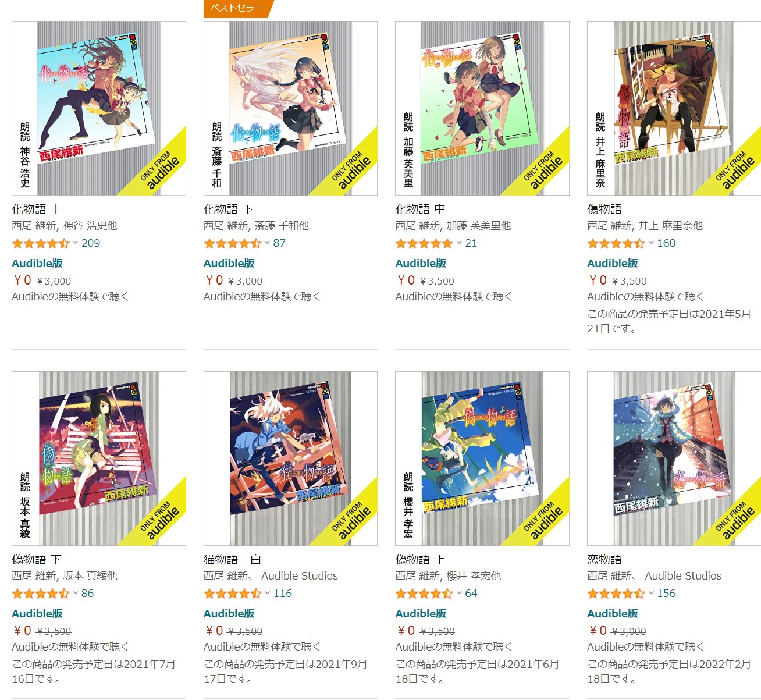Open the 化物語 中 title link
Screen dimensions: 761x700
[421, 209]
